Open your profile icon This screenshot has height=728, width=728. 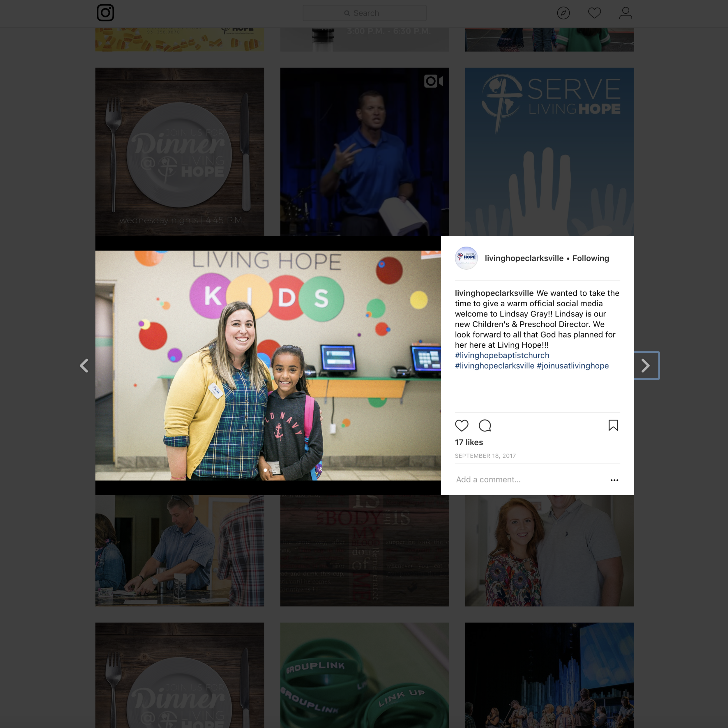pyautogui.click(x=625, y=13)
